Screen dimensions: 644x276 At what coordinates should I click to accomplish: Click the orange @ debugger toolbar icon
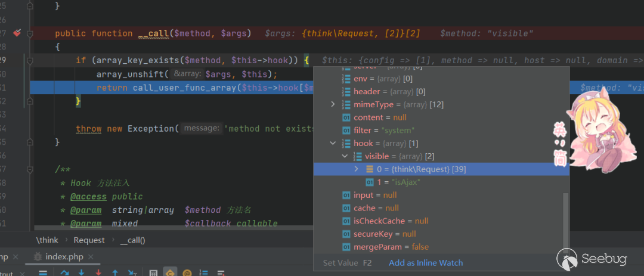click(187, 273)
